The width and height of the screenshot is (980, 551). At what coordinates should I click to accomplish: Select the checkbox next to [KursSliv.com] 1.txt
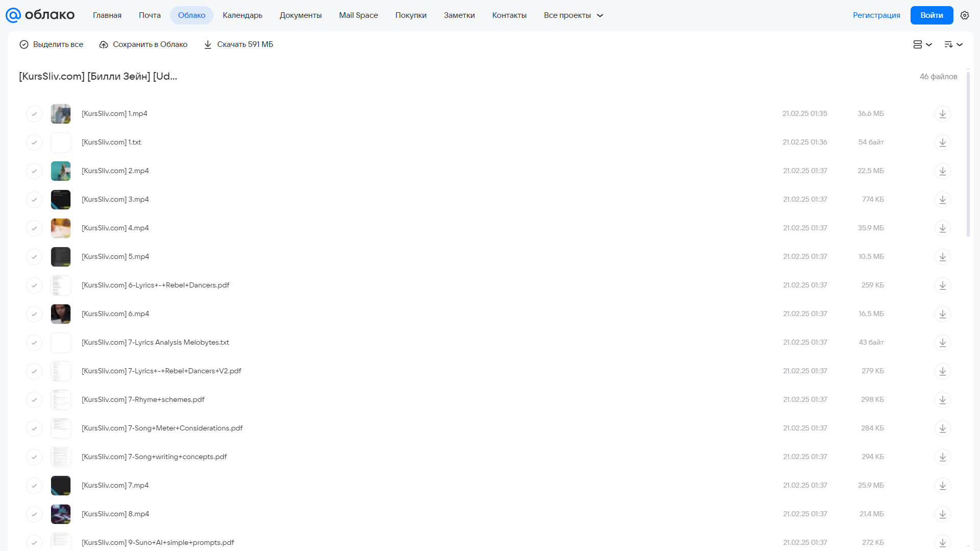point(34,142)
